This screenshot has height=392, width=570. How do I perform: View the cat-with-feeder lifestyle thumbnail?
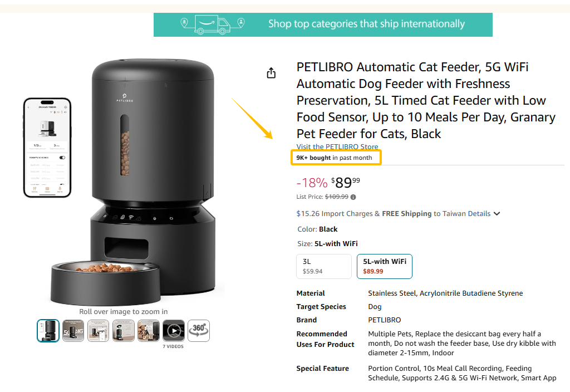click(x=149, y=331)
